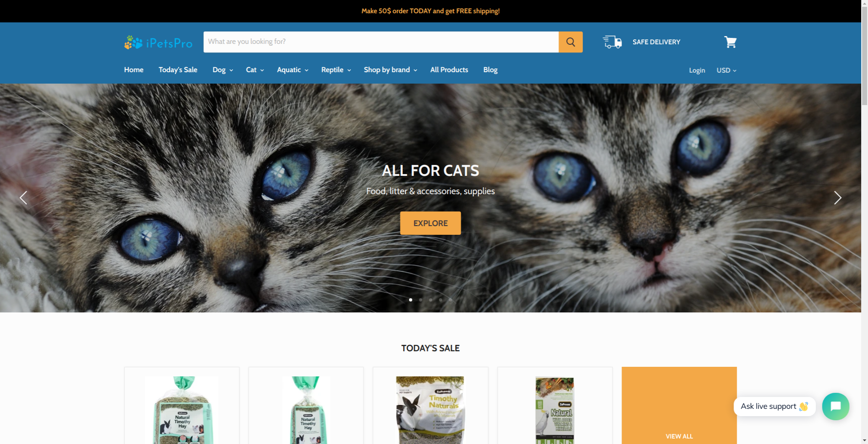This screenshot has width=868, height=444.
Task: Go to previous slide with left arrow
Action: point(23,198)
